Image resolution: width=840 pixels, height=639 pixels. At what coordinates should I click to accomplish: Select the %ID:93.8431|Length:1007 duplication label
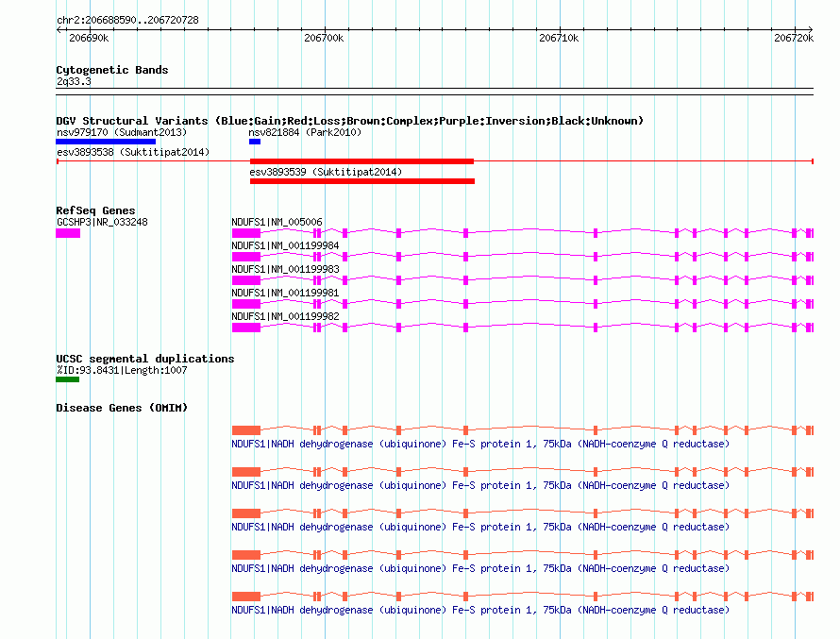pos(122,370)
